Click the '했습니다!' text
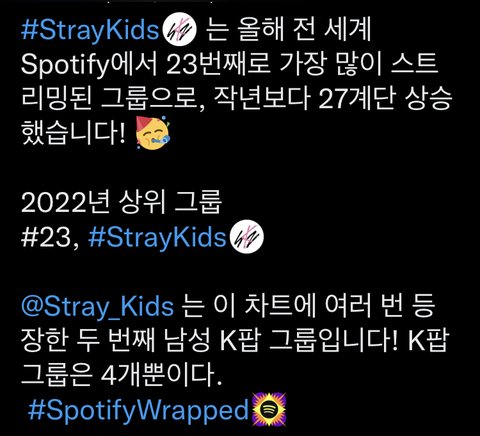480x436 pixels. [74, 133]
